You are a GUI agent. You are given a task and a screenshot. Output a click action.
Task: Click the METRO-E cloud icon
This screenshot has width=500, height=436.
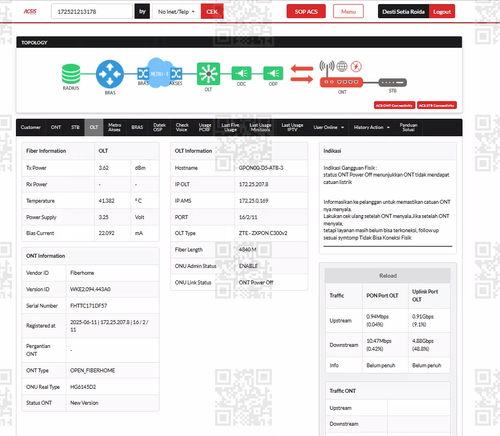(x=159, y=73)
